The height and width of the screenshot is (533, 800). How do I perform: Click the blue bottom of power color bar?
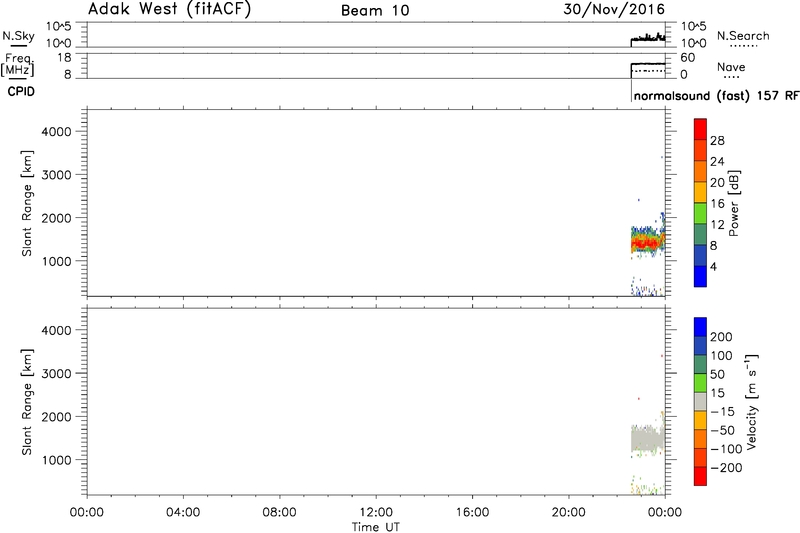click(x=700, y=276)
